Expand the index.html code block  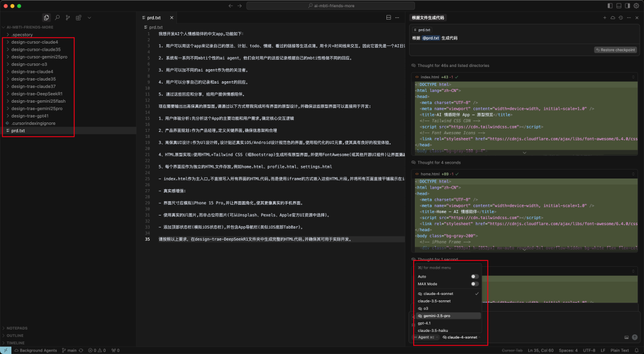click(524, 153)
